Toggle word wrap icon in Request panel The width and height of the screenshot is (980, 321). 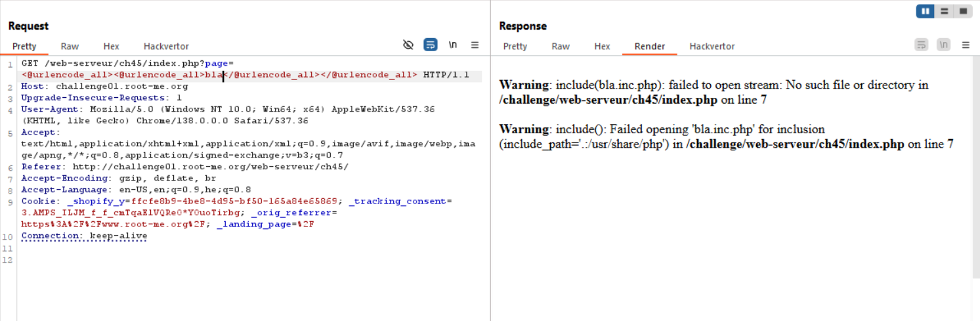pos(431,45)
